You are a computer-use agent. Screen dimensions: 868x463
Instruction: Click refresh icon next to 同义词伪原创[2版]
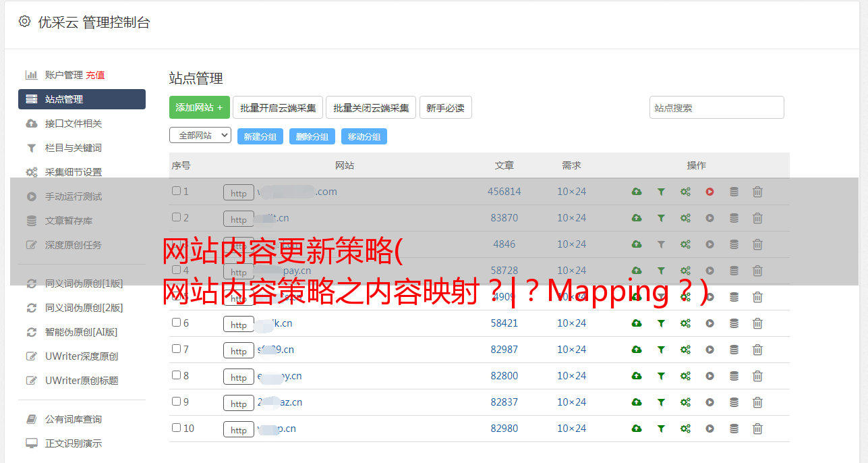31,308
